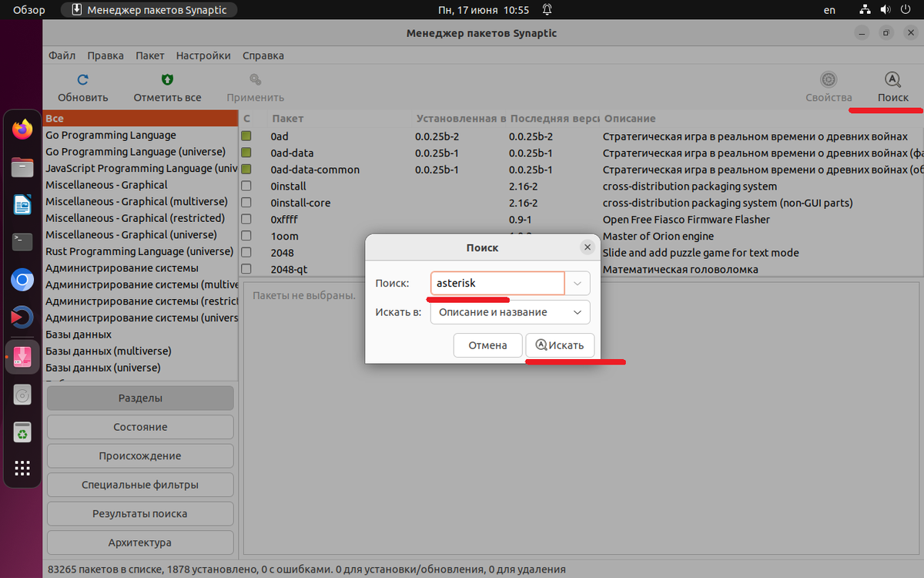Toggle status checkbox for 0ad-data-common package

246,170
